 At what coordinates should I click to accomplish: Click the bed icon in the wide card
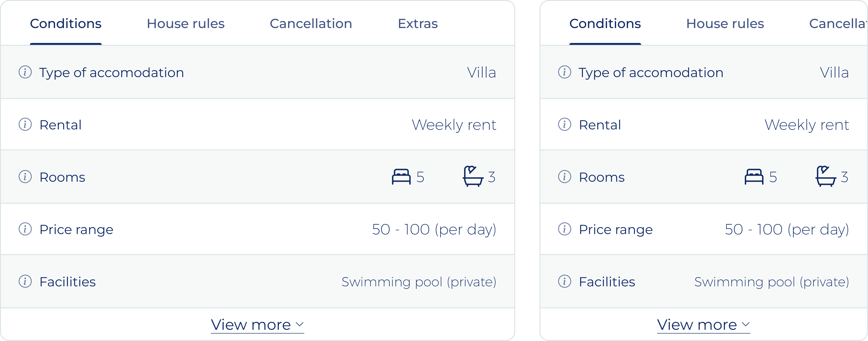click(401, 177)
